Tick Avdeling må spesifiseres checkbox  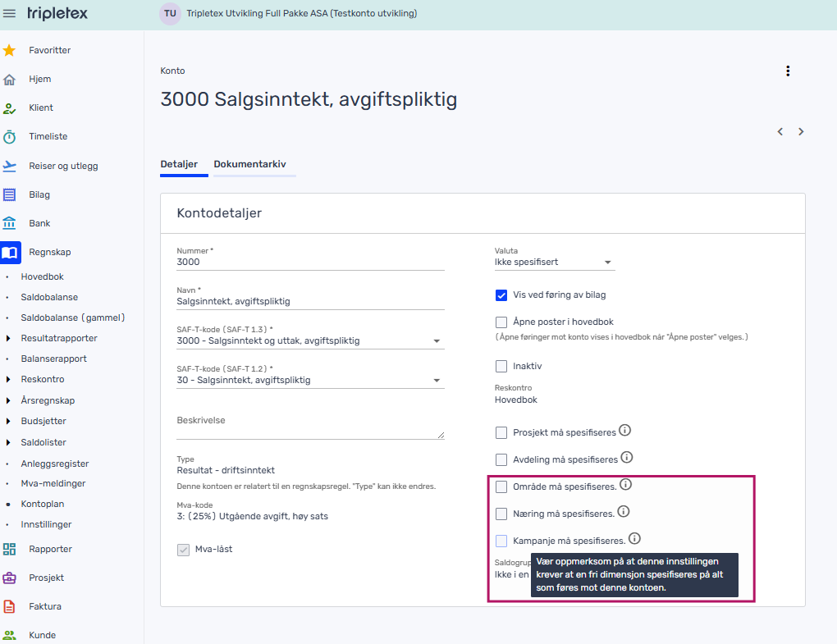[501, 459]
